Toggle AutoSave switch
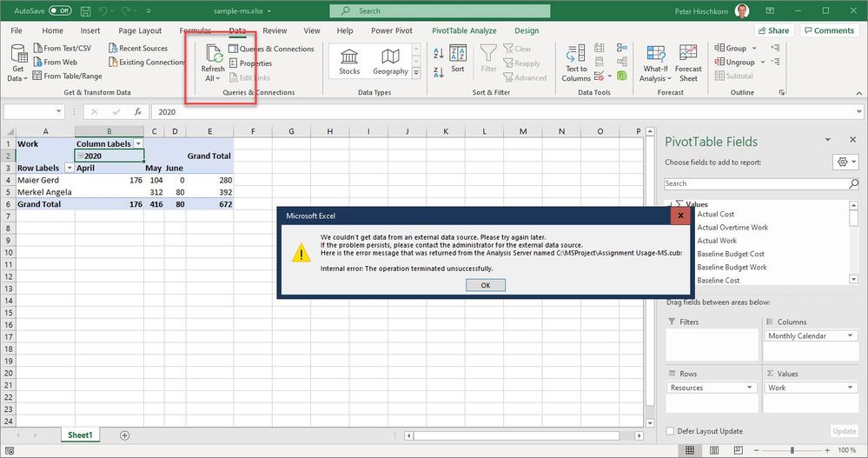This screenshot has height=458, width=868. click(60, 10)
